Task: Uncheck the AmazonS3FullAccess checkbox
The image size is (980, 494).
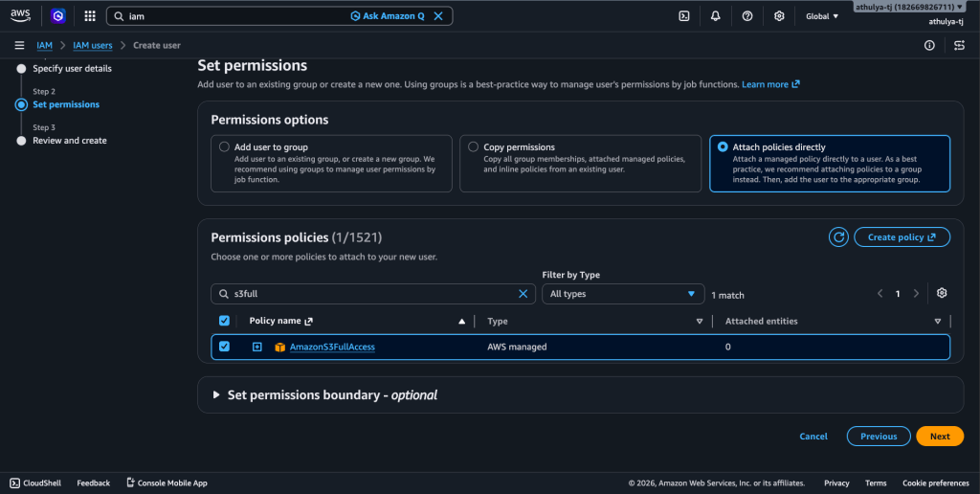Action: [x=224, y=347]
